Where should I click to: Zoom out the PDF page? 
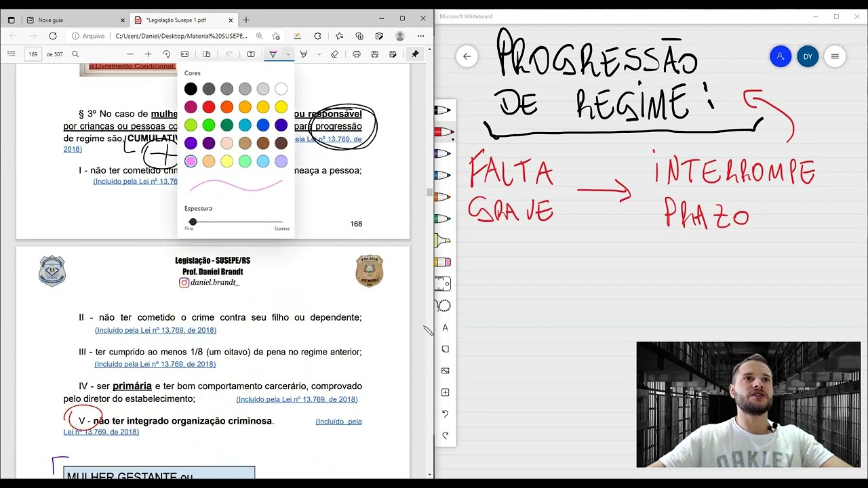(x=130, y=54)
